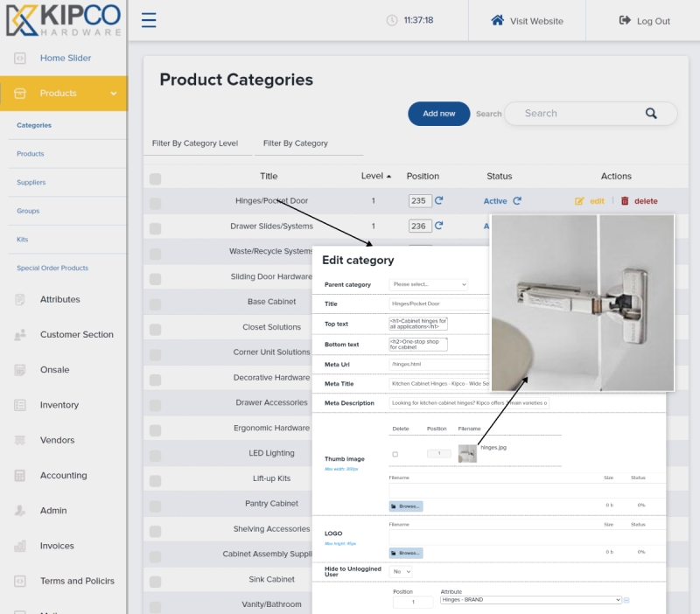Click the Log Out icon
This screenshot has height=614, width=700.
tap(623, 20)
